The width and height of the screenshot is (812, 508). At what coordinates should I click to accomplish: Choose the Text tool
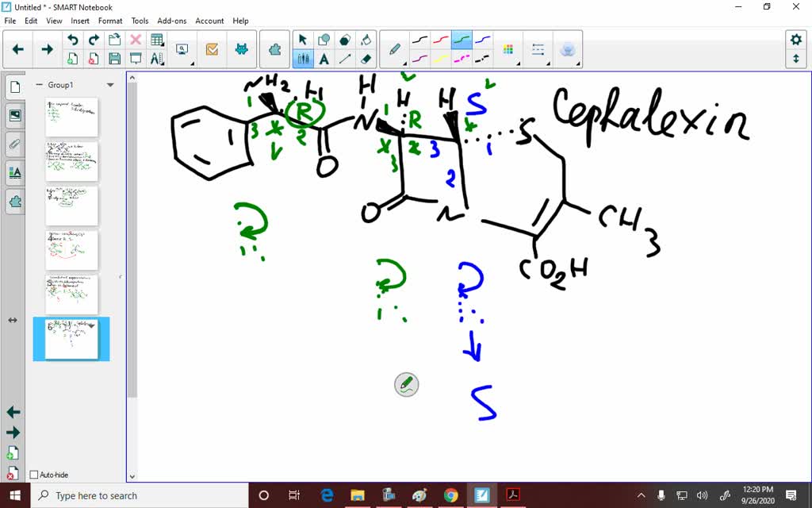pos(324,58)
